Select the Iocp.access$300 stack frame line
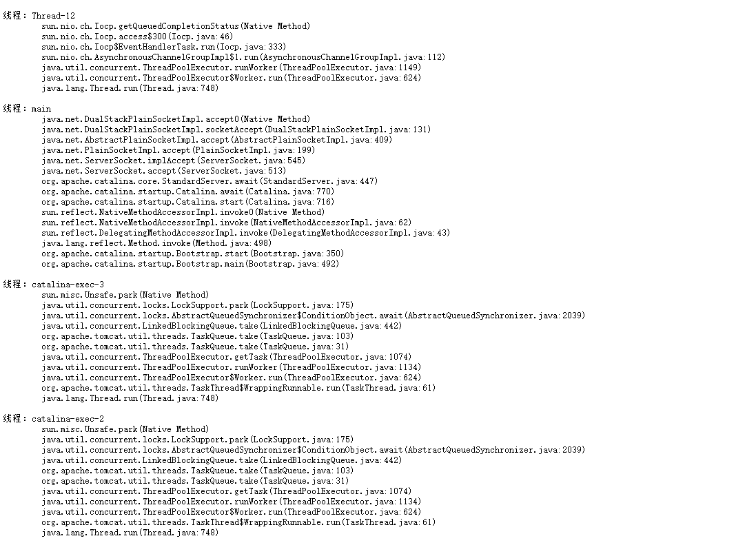The width and height of the screenshot is (756, 545). click(x=137, y=36)
